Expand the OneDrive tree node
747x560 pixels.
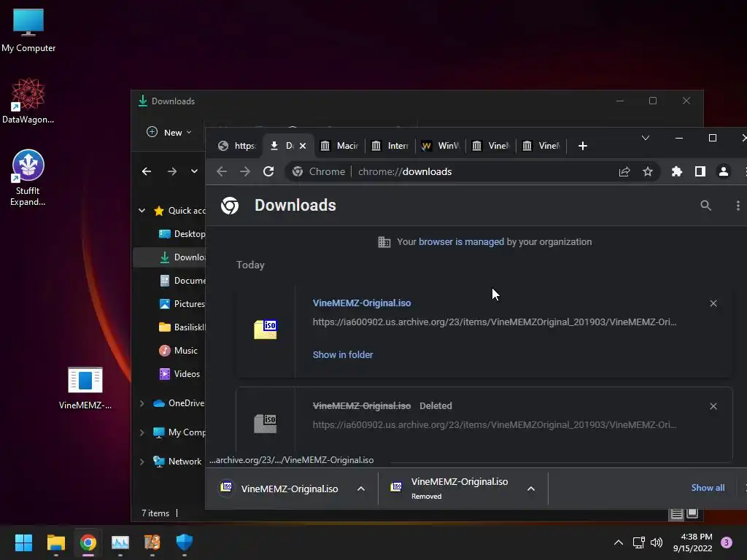142,403
